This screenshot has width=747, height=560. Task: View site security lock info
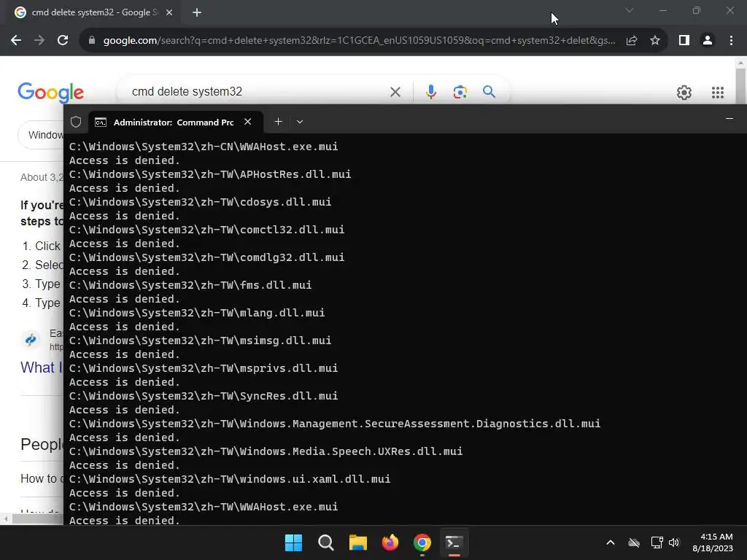click(x=92, y=41)
